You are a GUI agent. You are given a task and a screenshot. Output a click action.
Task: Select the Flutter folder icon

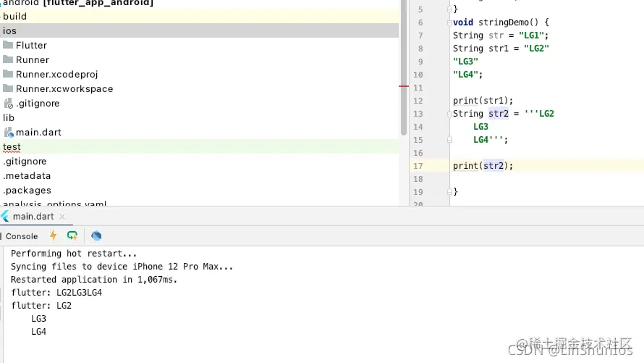point(8,45)
